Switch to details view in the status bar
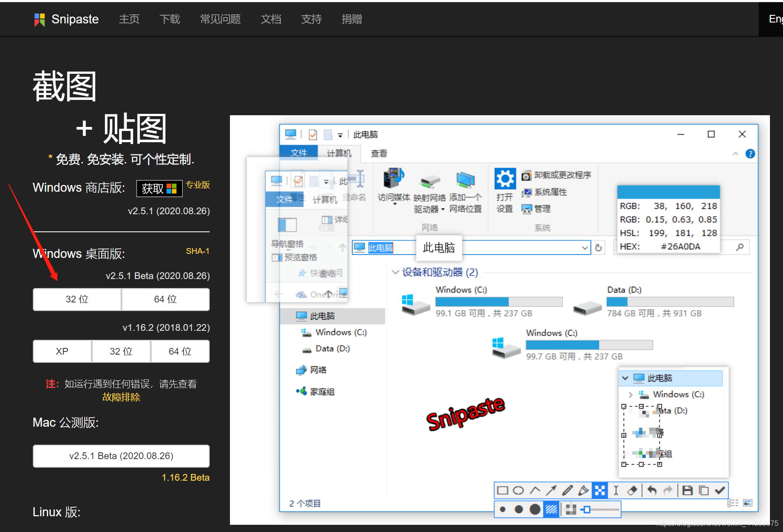Screen dimensions: 783x532 733,503
